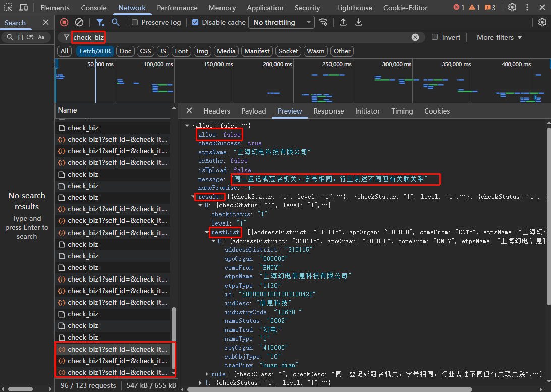Enable the Preserve log checkbox
The image size is (551, 392).
(x=135, y=23)
